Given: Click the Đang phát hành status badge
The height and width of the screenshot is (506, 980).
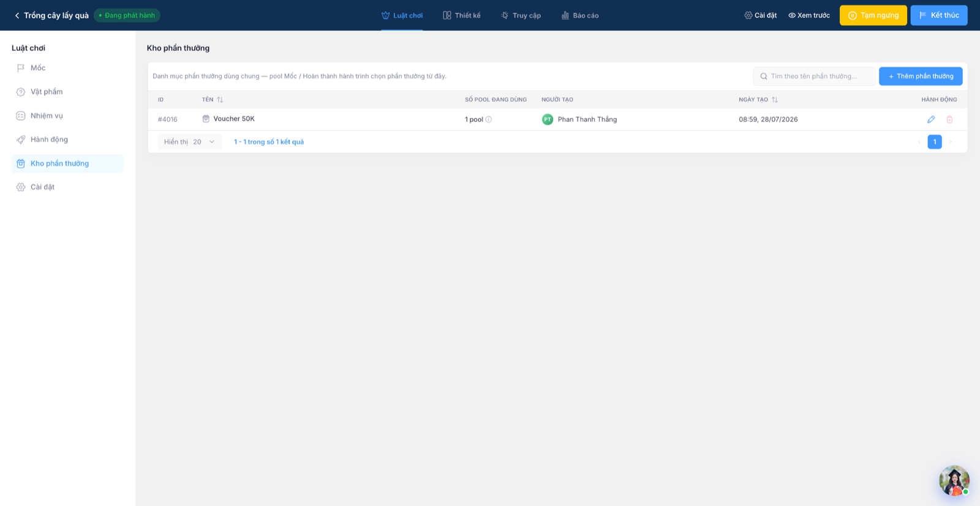Looking at the screenshot, I should (x=127, y=15).
